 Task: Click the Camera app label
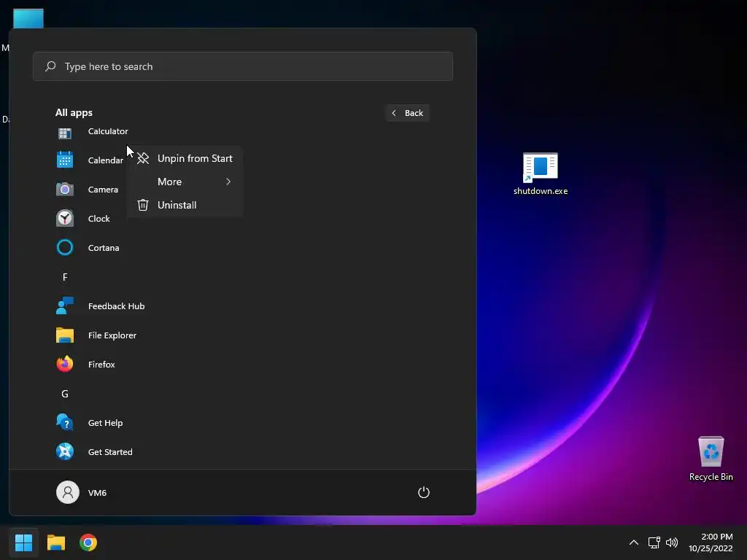tap(103, 189)
